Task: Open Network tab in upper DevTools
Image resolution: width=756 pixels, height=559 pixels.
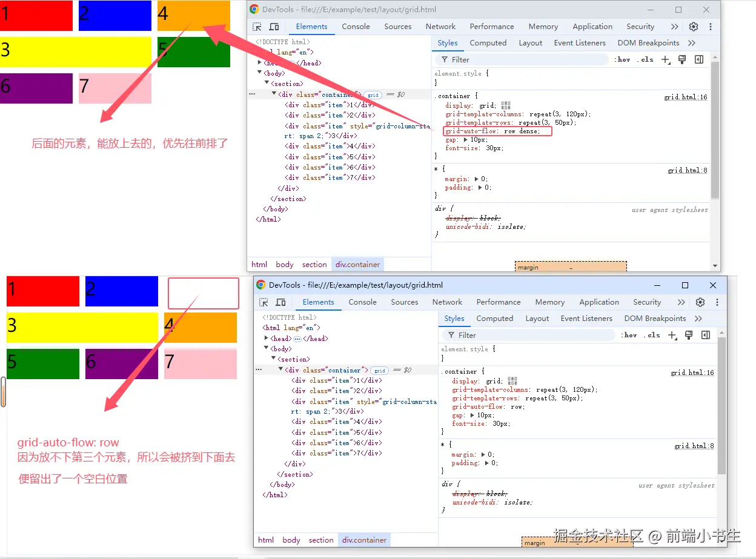Action: (x=440, y=27)
